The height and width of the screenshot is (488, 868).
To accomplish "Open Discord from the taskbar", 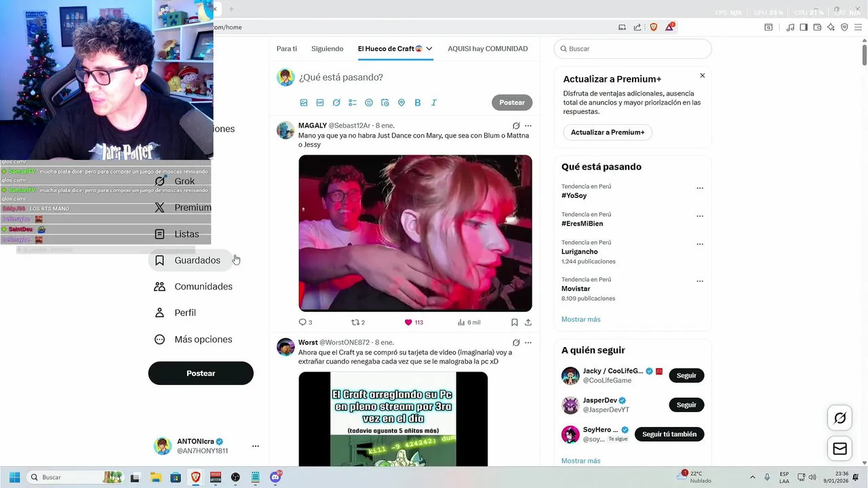I will [x=275, y=477].
